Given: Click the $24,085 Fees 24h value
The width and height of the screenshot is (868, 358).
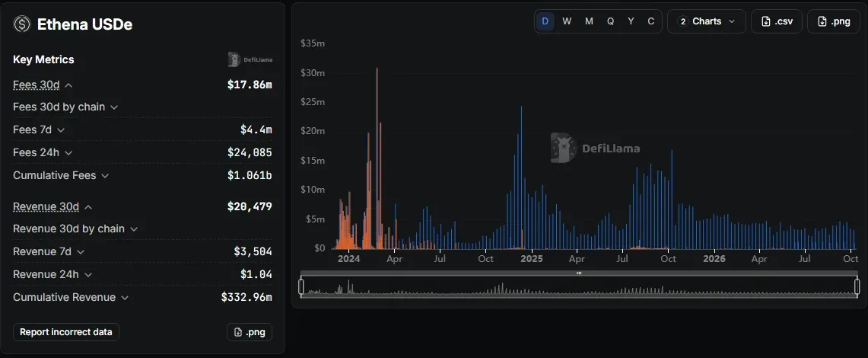Looking at the screenshot, I should pyautogui.click(x=250, y=152).
